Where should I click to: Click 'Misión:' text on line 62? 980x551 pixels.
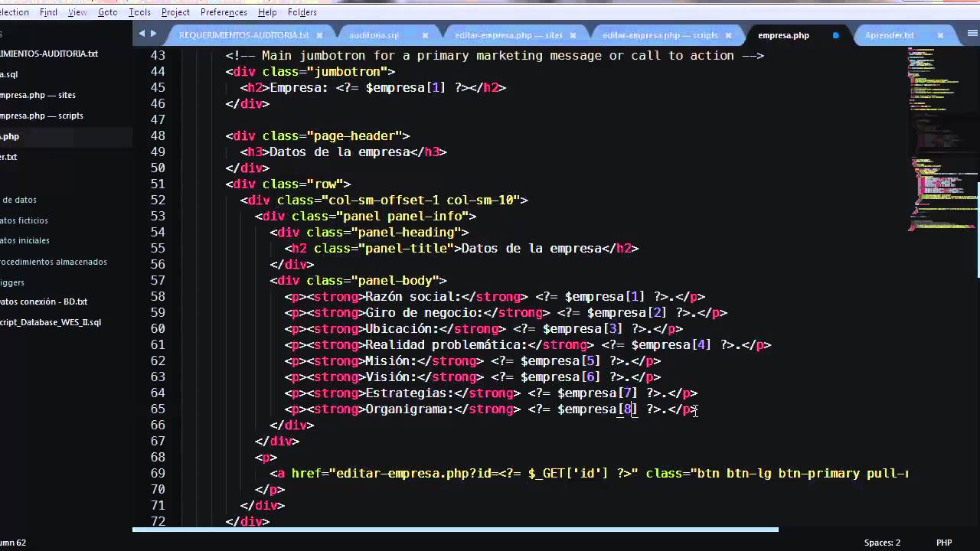click(x=390, y=360)
